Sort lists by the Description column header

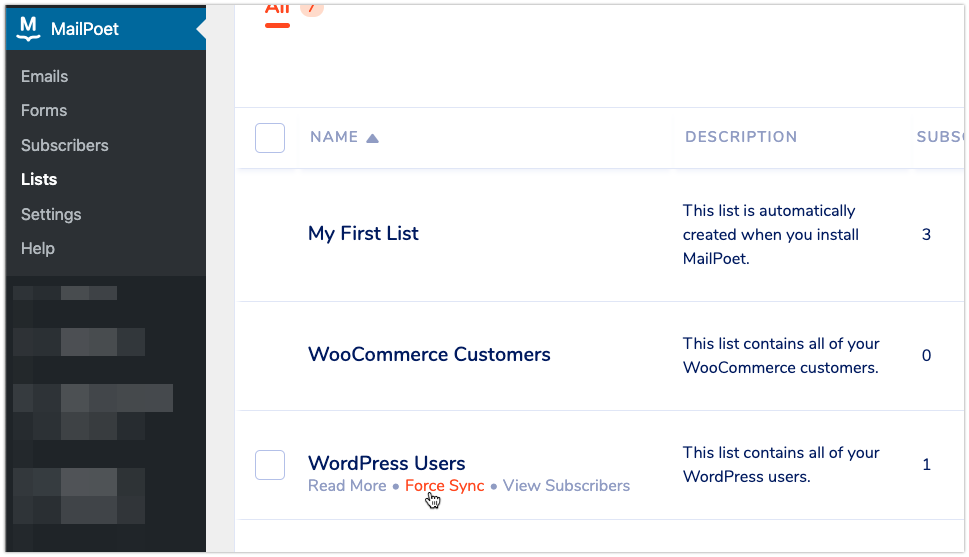pos(741,137)
